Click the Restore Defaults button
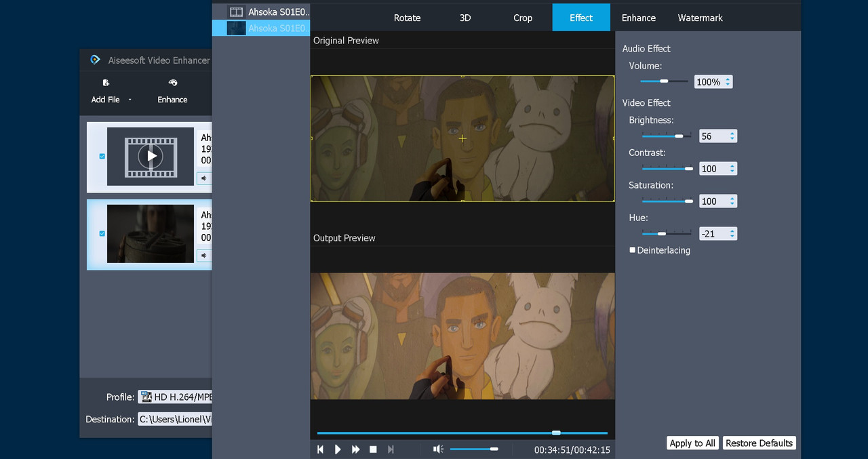Screen dimensions: 868x459 pyautogui.click(x=759, y=443)
